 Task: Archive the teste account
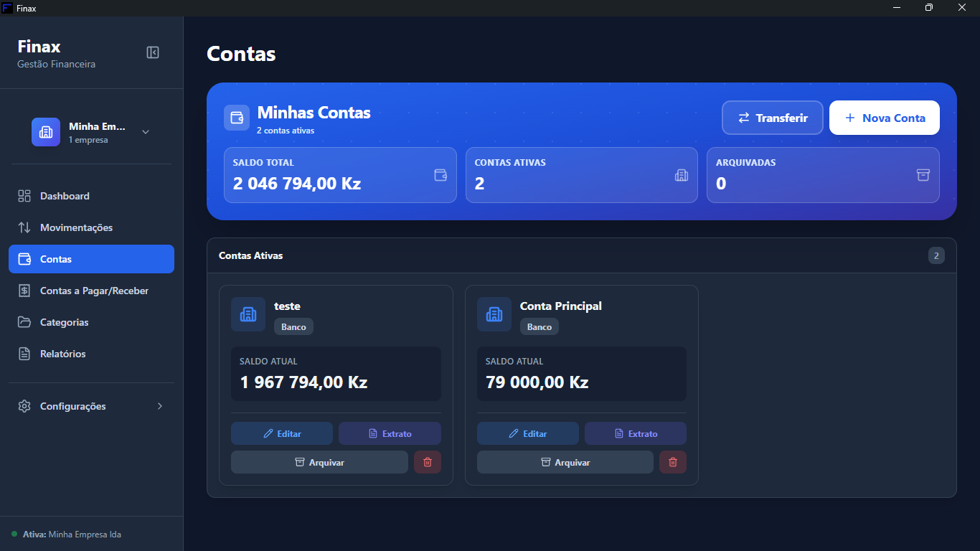pos(319,462)
